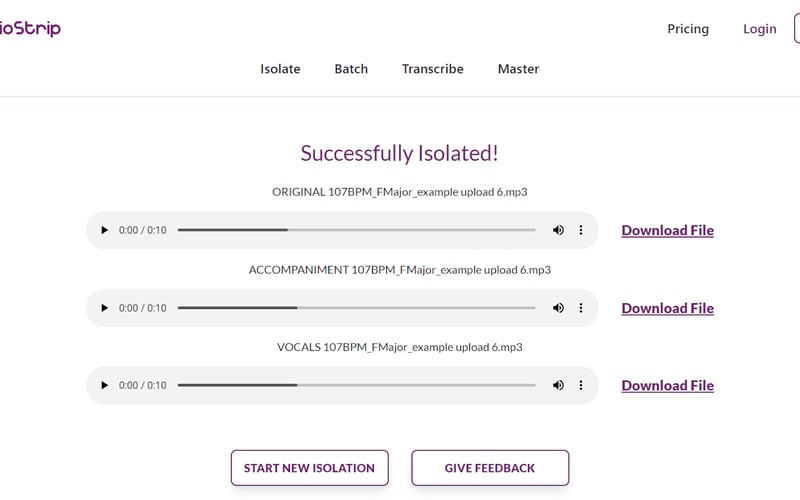Play the VOCALS audio track
800x500 pixels.
click(105, 385)
